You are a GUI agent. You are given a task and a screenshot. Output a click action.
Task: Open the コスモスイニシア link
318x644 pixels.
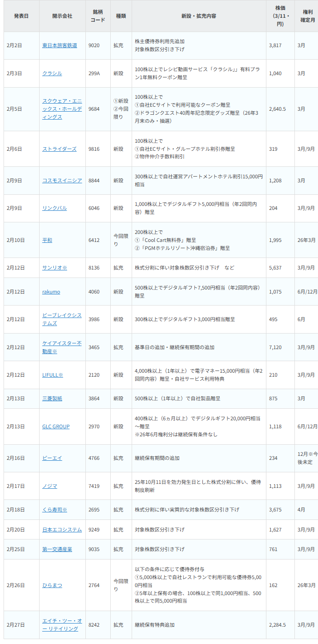point(62,181)
